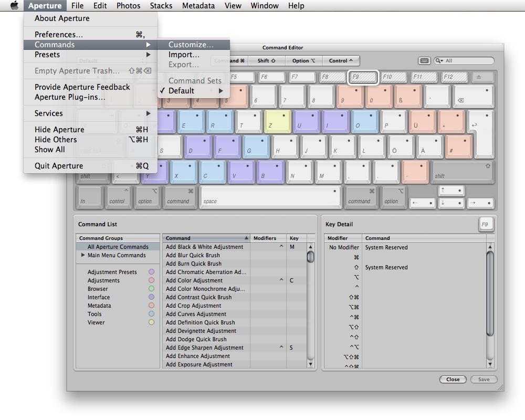This screenshot has width=525, height=420.
Task: Select the F12 key on virtual keyboard
Action: pyautogui.click(x=454, y=77)
